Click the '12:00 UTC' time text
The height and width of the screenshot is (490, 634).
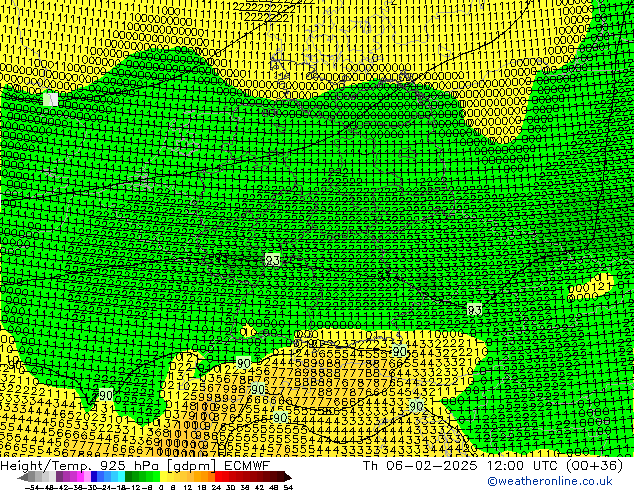[x=523, y=465]
